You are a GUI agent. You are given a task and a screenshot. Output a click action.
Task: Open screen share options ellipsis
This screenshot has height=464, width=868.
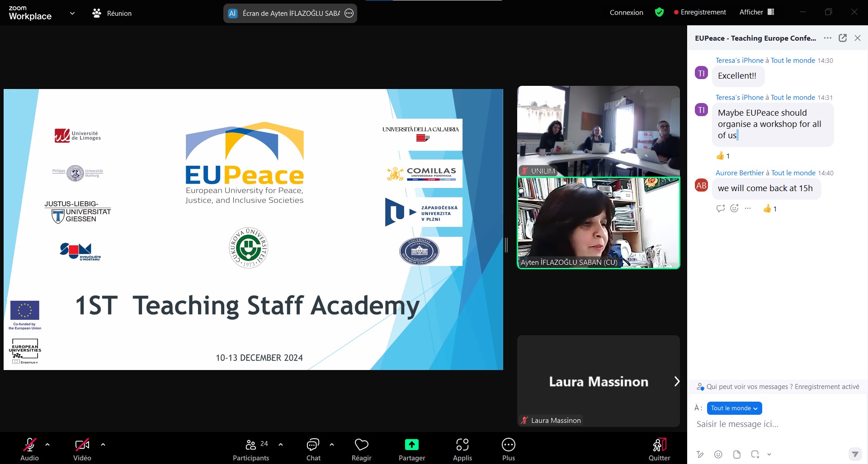pyautogui.click(x=349, y=13)
